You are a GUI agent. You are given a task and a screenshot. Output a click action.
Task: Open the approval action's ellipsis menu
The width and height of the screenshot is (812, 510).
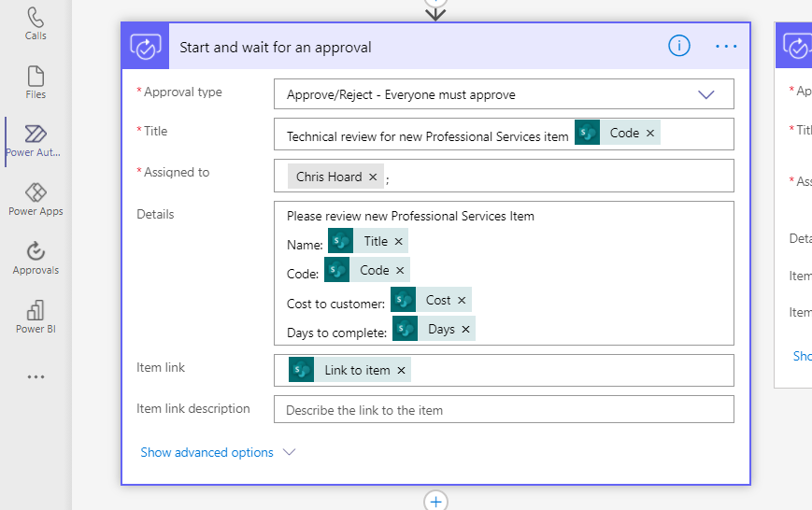tap(726, 46)
